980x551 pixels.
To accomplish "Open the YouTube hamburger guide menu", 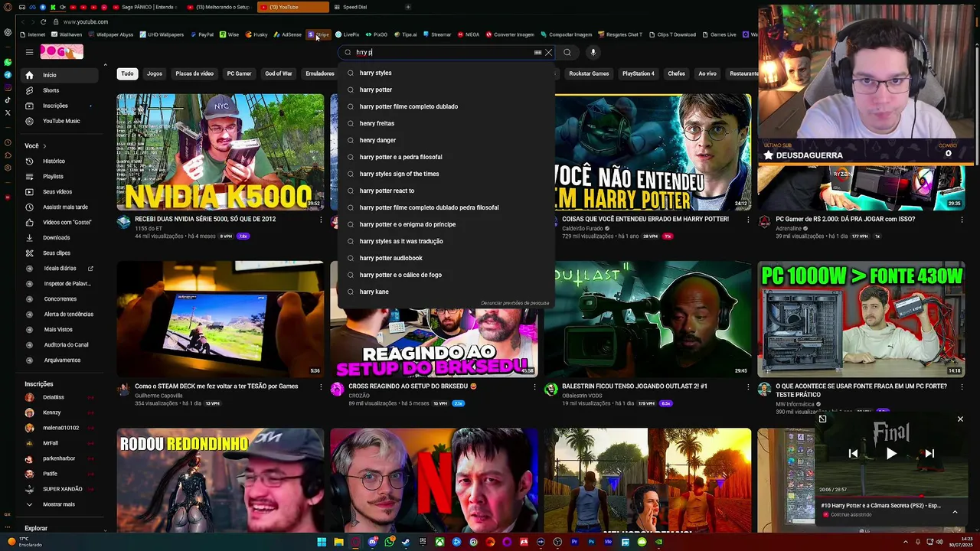I will pos(29,52).
